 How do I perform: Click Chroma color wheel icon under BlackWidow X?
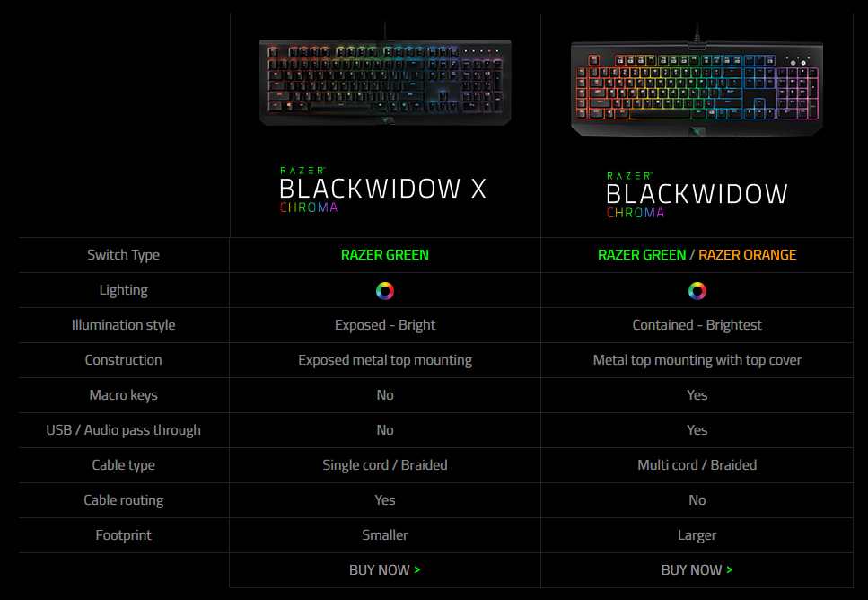385,290
